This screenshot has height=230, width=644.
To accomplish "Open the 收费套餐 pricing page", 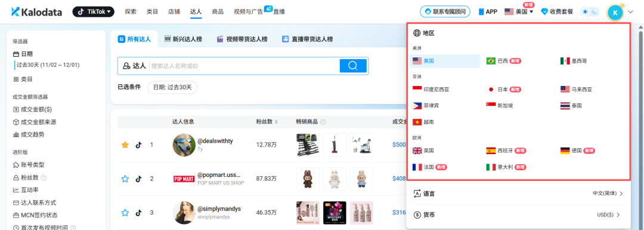I will [557, 12].
